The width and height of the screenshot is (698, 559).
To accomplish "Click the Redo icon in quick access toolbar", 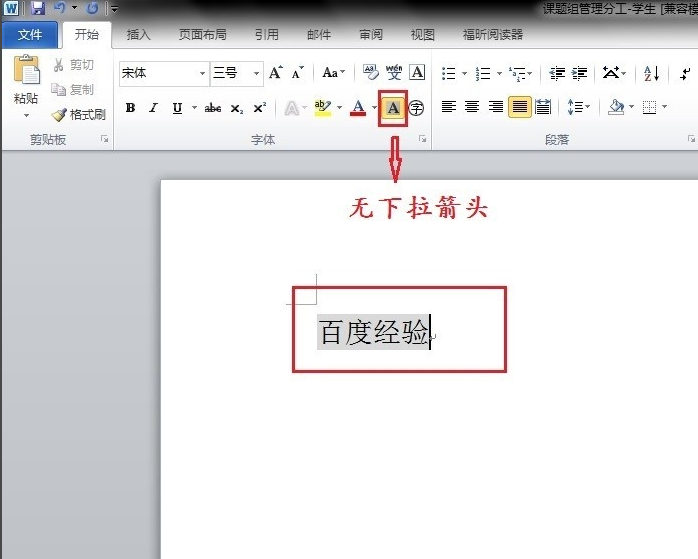I will coord(92,8).
